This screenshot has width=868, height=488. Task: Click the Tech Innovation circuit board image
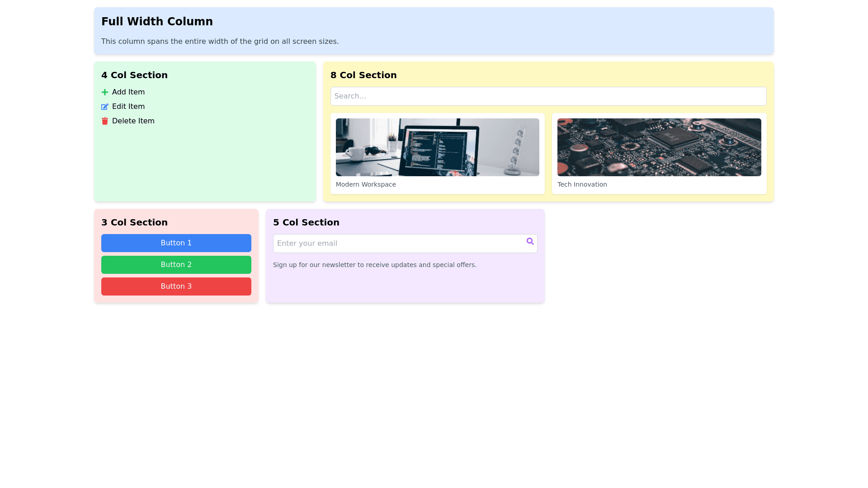(659, 147)
